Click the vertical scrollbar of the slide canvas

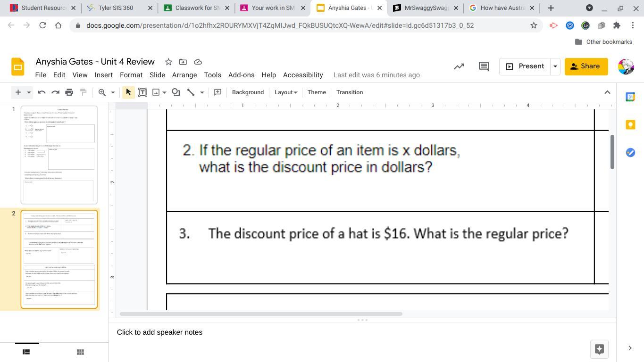(612, 152)
